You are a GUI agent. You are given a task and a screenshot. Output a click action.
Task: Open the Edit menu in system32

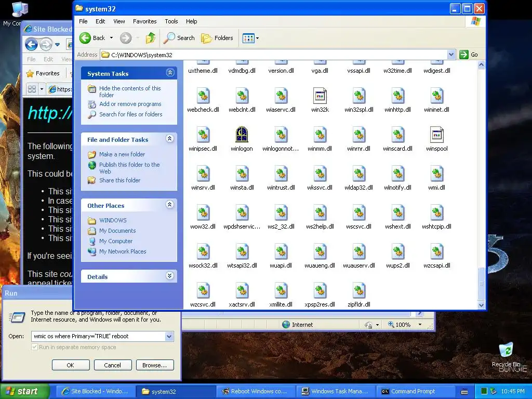(x=100, y=21)
